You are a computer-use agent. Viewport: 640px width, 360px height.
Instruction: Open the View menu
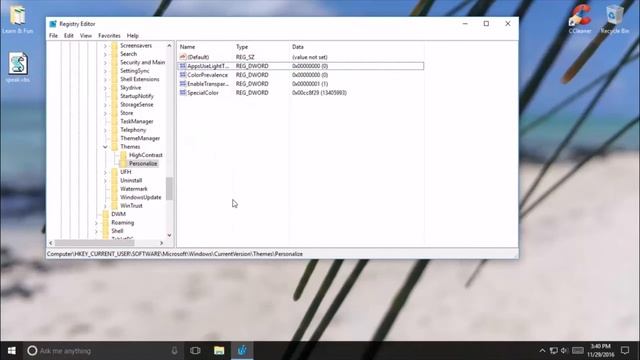click(86, 36)
